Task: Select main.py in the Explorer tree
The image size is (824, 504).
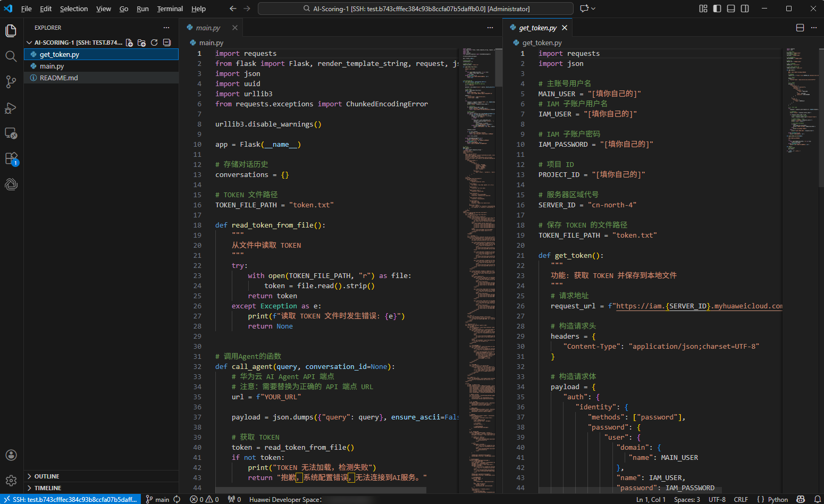Action: pos(101,66)
